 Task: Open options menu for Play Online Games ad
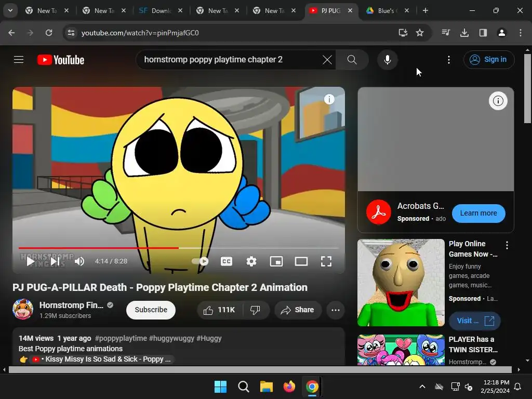(507, 245)
